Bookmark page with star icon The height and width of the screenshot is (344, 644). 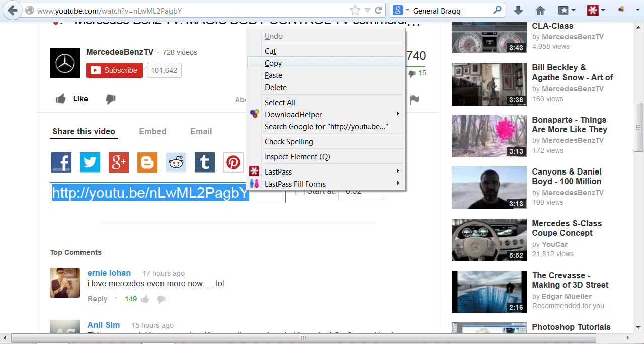(355, 10)
